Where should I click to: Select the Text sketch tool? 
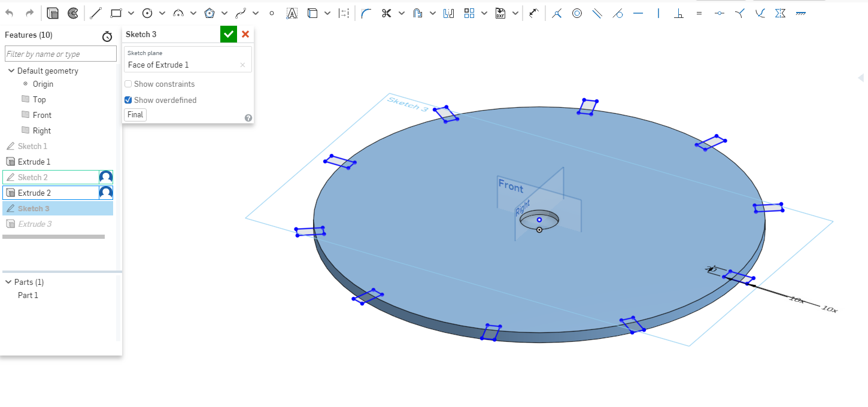292,13
